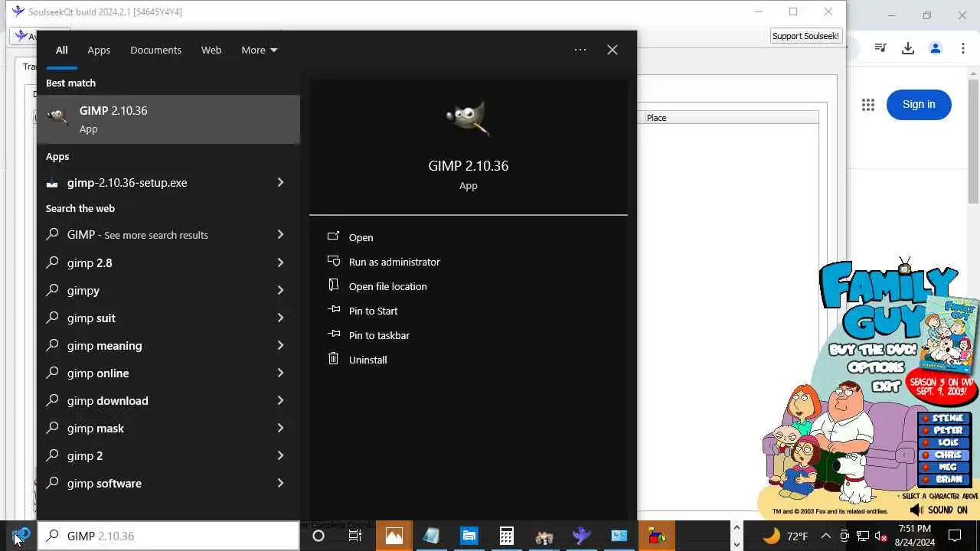Viewport: 980px width, 551px height.
Task: Click the browser downloads arrow icon
Action: [x=908, y=48]
